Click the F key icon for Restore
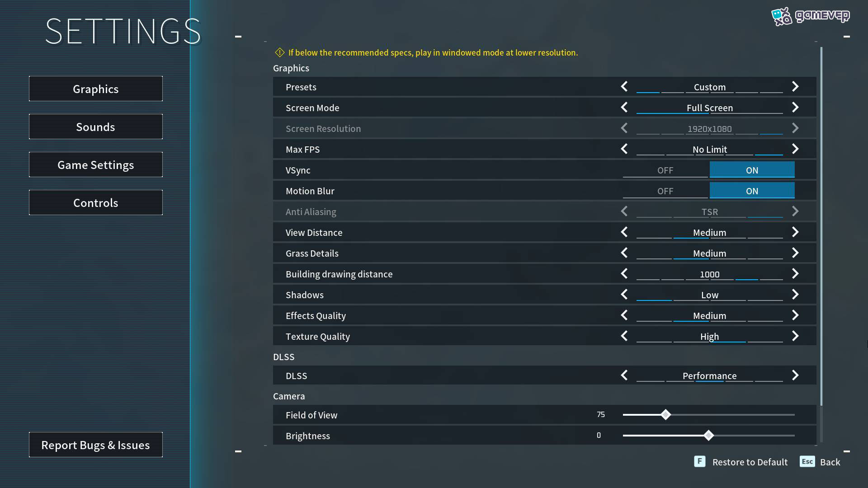 699,461
